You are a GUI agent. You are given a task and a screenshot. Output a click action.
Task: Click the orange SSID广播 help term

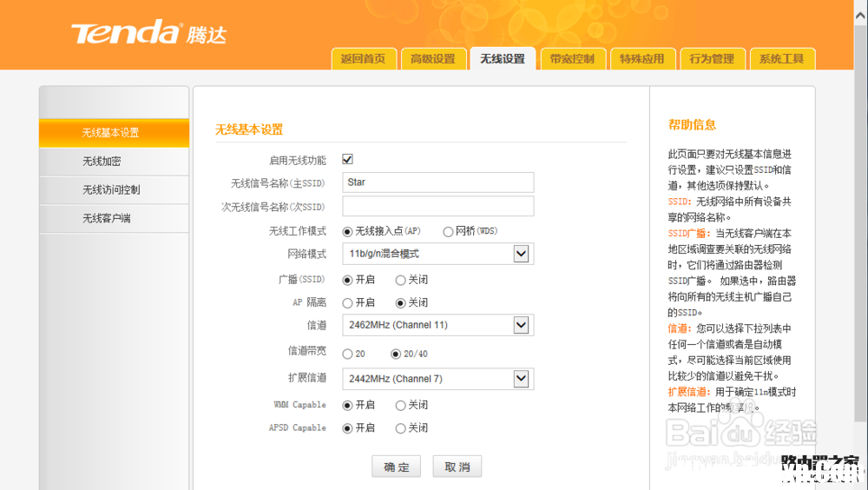pyautogui.click(x=689, y=234)
